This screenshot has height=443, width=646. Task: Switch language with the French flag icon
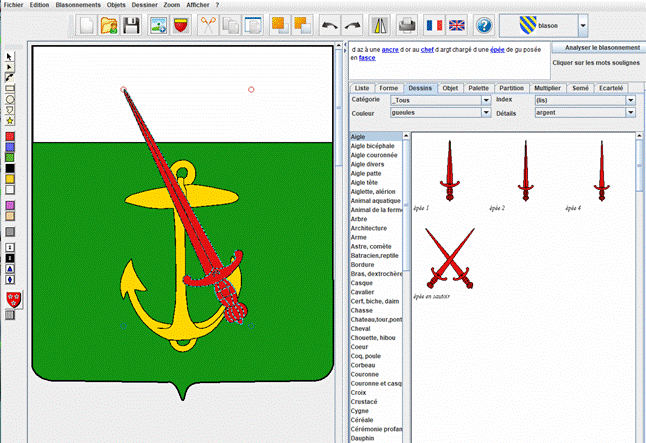(432, 25)
